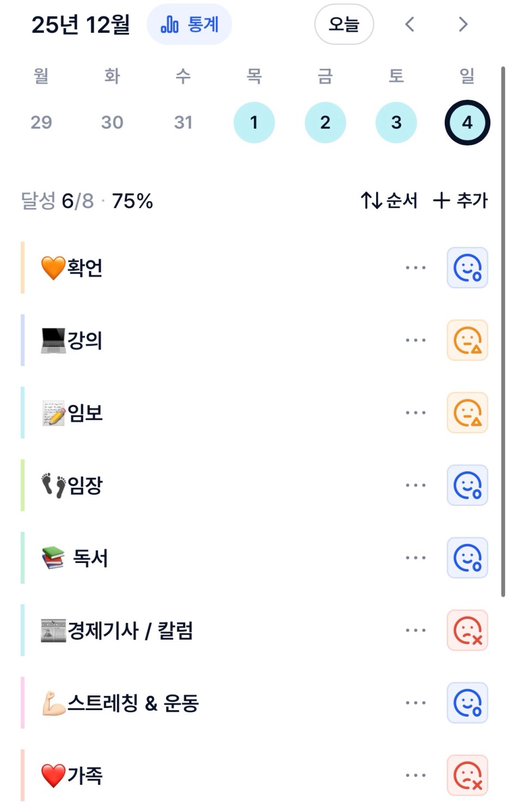Screen dimensions: 509x812
Task: Click the 경제기사 / 칼럼 sad face icon
Action: click(x=467, y=630)
